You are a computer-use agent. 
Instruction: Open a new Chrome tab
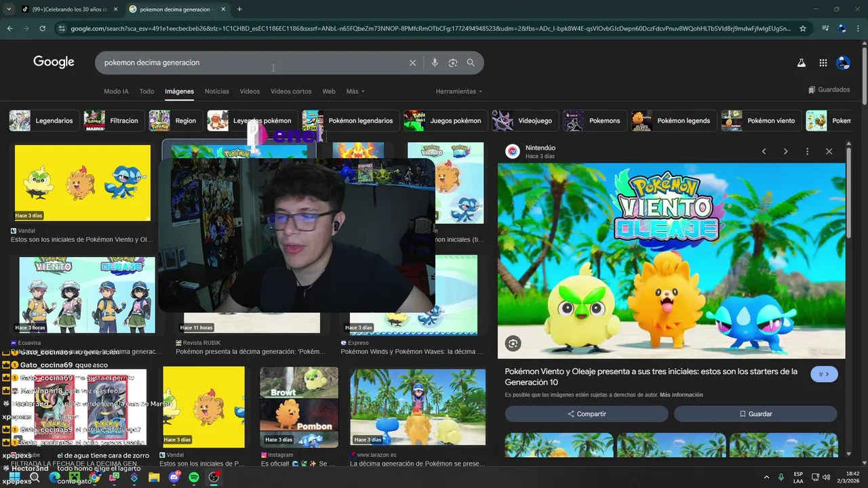click(x=239, y=9)
